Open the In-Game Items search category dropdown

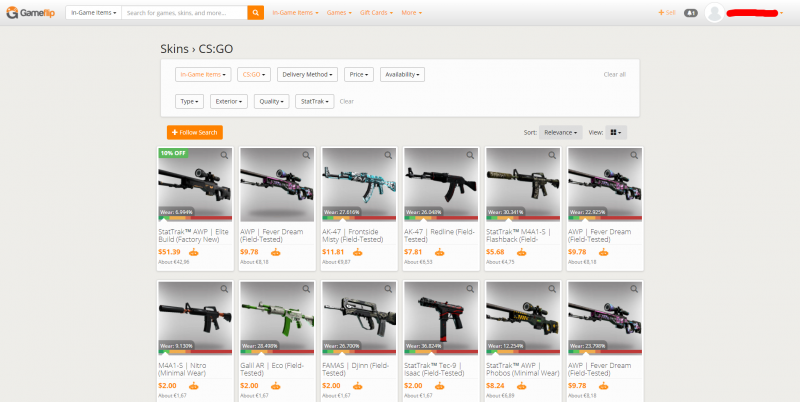coord(93,13)
